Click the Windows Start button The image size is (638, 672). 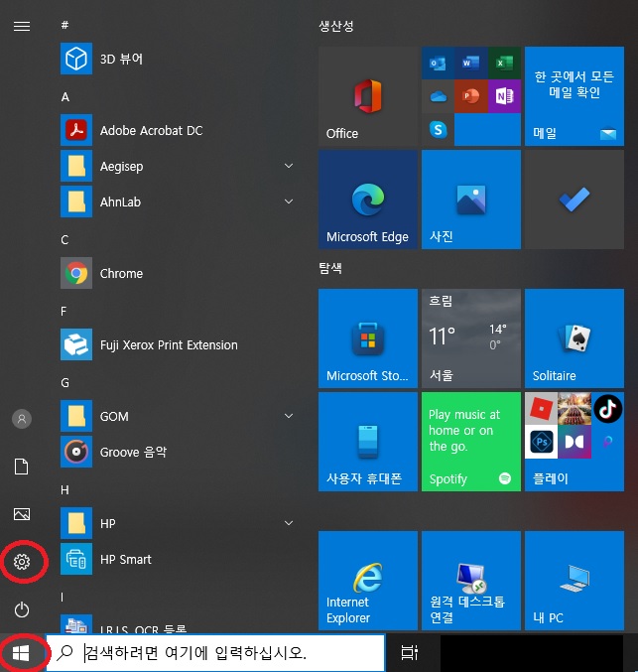tap(21, 653)
